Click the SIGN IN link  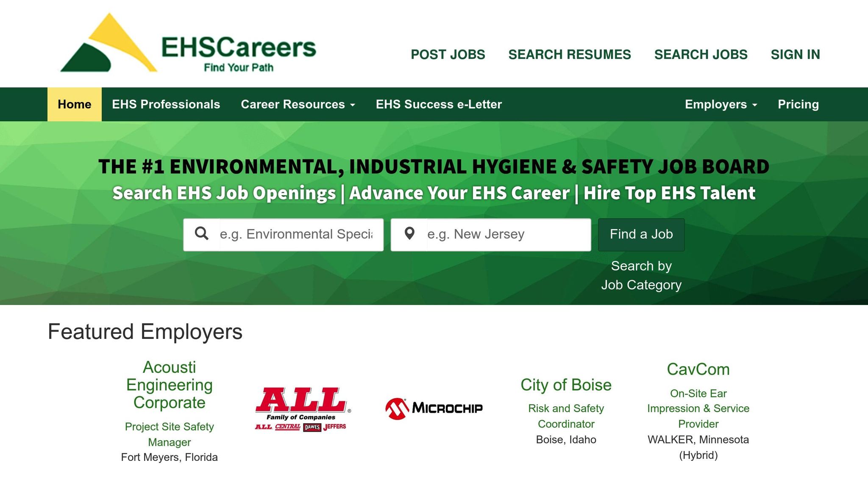pyautogui.click(x=795, y=55)
